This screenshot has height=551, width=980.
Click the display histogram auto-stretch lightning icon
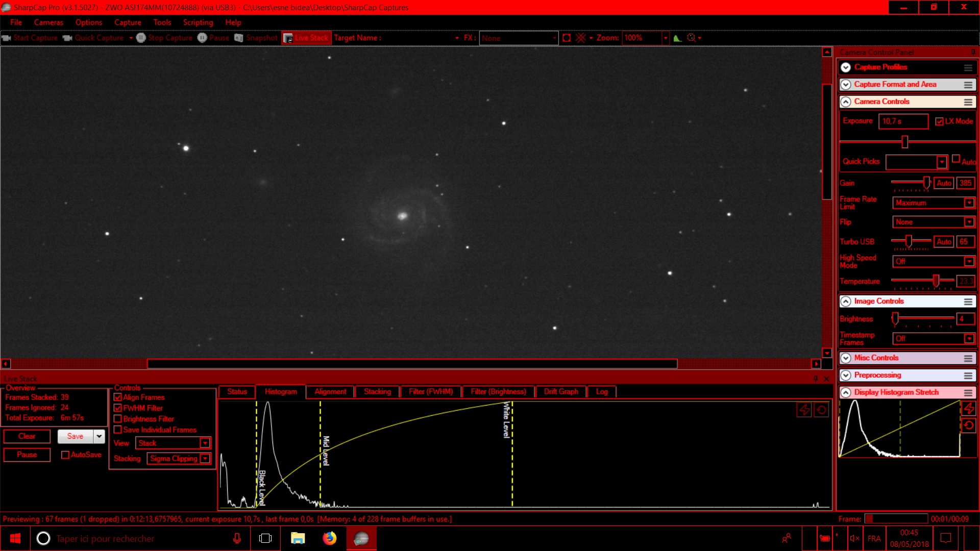click(x=968, y=408)
